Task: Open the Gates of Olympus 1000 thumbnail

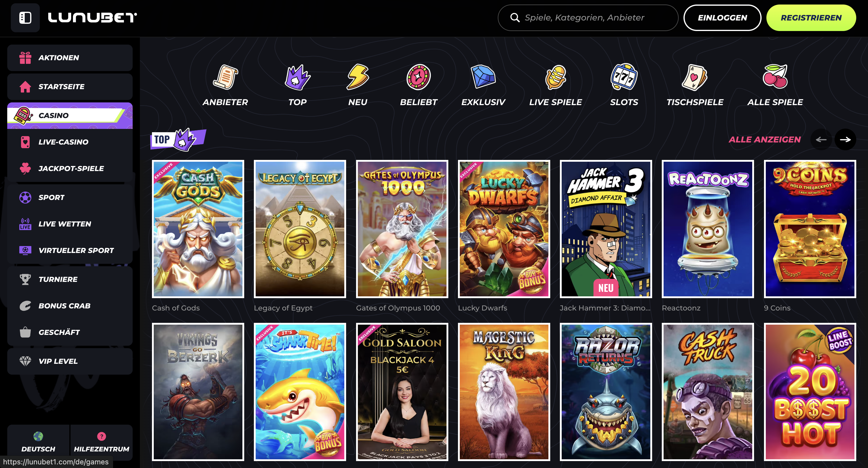Action: point(402,229)
